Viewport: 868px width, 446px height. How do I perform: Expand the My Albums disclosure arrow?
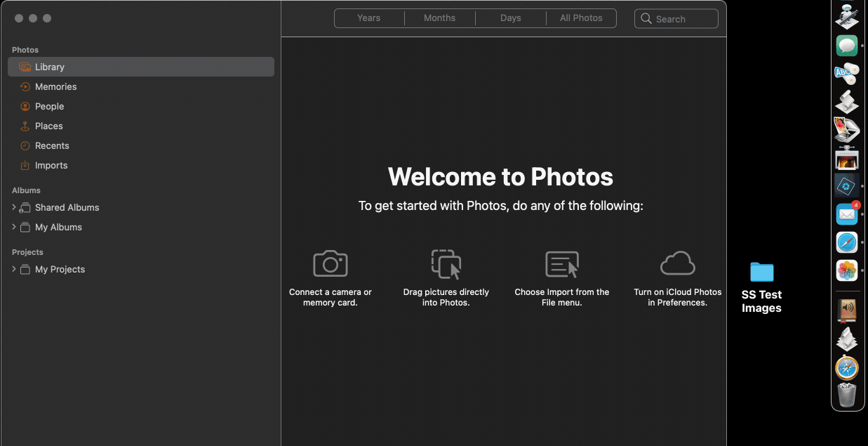point(14,227)
